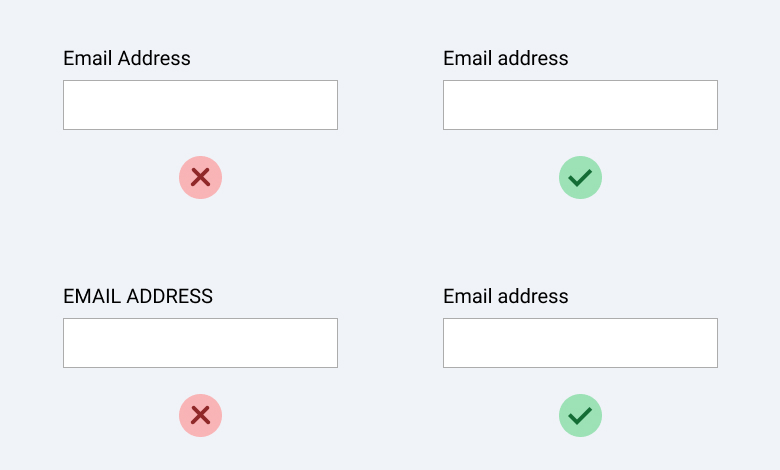Click the 'Email address' label opposite the title-case label

506,58
